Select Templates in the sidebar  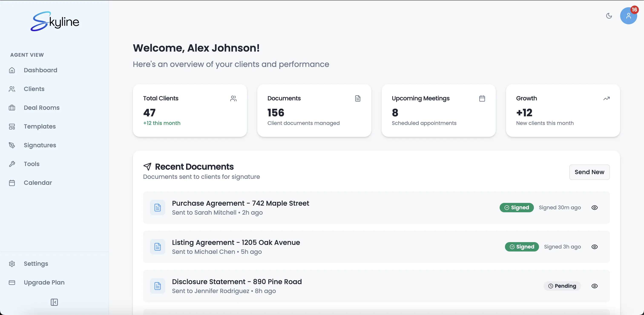(x=40, y=127)
